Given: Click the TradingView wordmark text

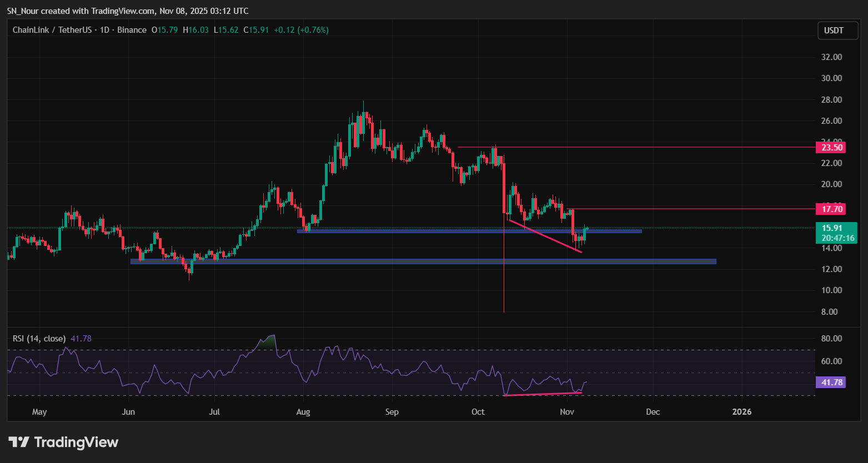Looking at the screenshot, I should 76,442.
